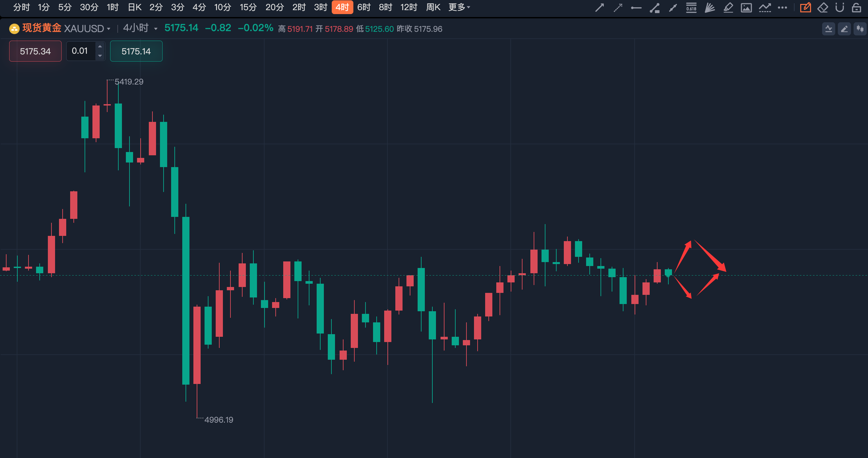Select the dashed arrow drawing tool
The width and height of the screenshot is (868, 458).
(x=618, y=8)
